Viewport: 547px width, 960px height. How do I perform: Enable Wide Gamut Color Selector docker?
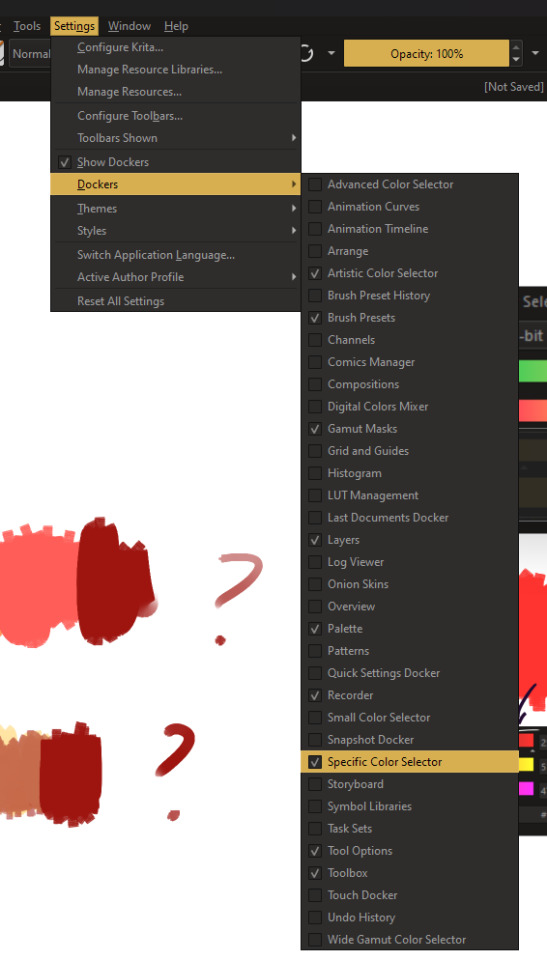409,940
